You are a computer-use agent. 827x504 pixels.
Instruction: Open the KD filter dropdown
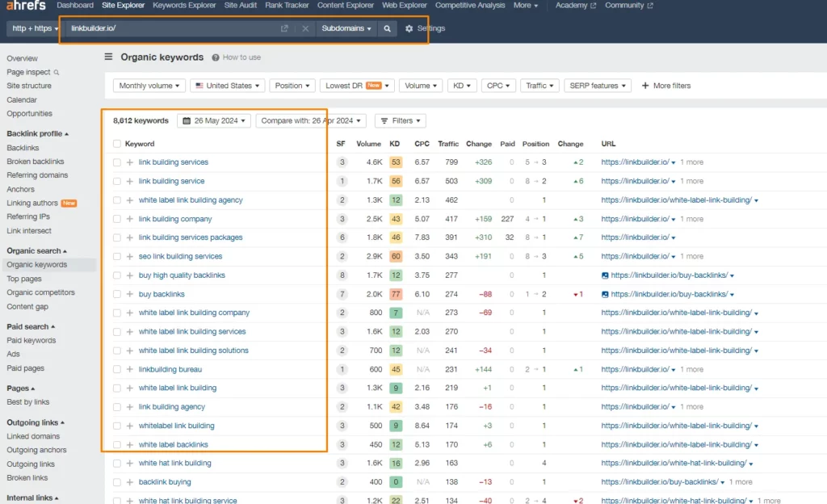pyautogui.click(x=461, y=86)
